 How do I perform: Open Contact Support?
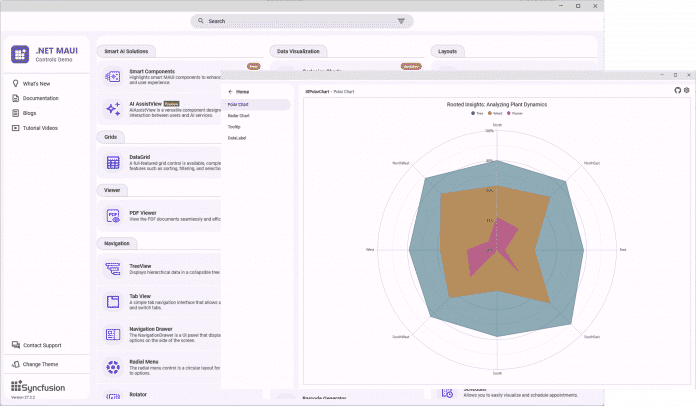pyautogui.click(x=42, y=345)
